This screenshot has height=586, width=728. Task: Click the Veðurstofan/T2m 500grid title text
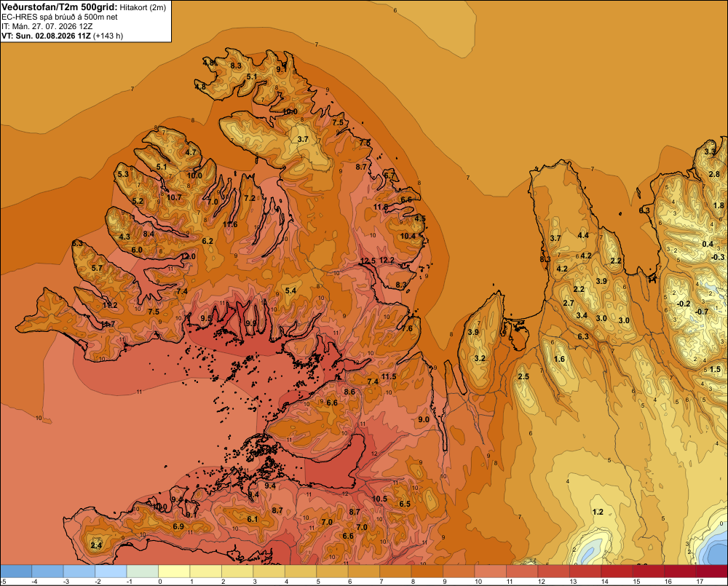click(x=59, y=7)
